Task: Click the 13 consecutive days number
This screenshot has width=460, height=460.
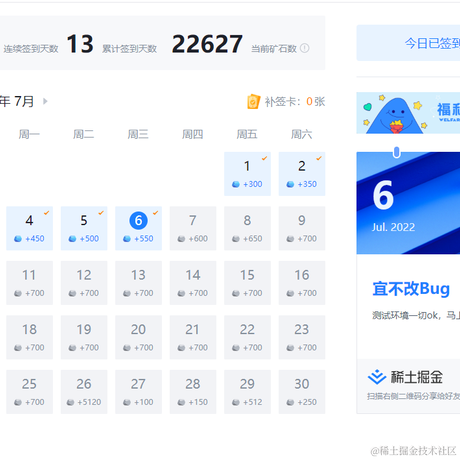Action: pyautogui.click(x=80, y=44)
